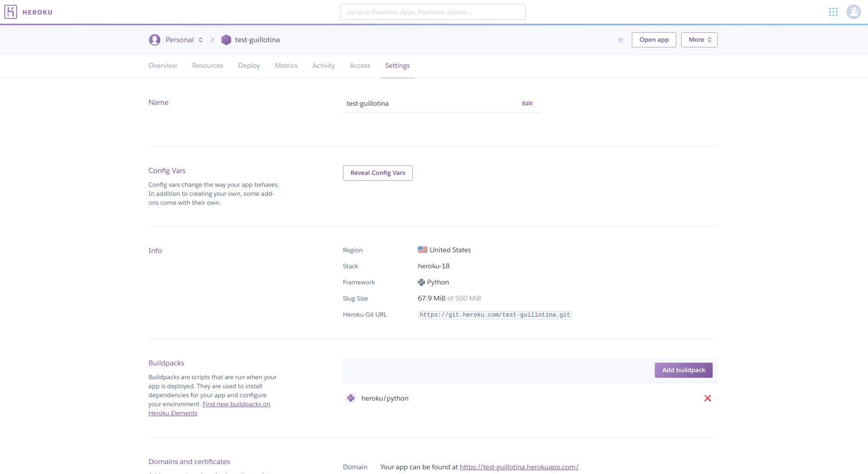
Task: Click Edit next to app name
Action: tap(527, 103)
